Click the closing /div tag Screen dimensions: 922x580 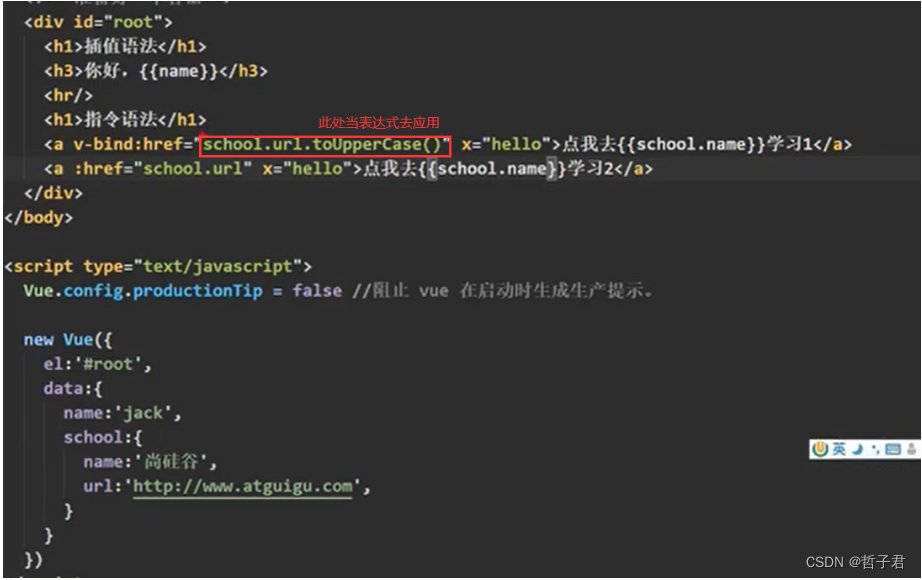54,194
